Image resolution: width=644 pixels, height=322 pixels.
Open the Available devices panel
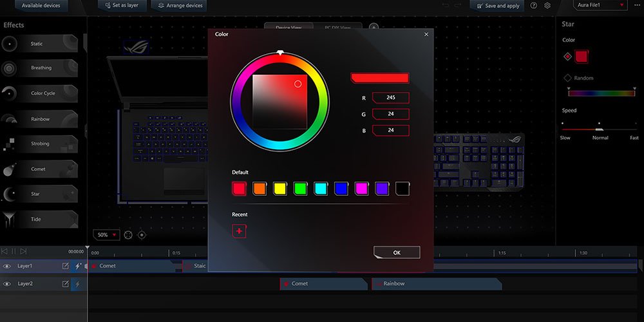pyautogui.click(x=40, y=6)
